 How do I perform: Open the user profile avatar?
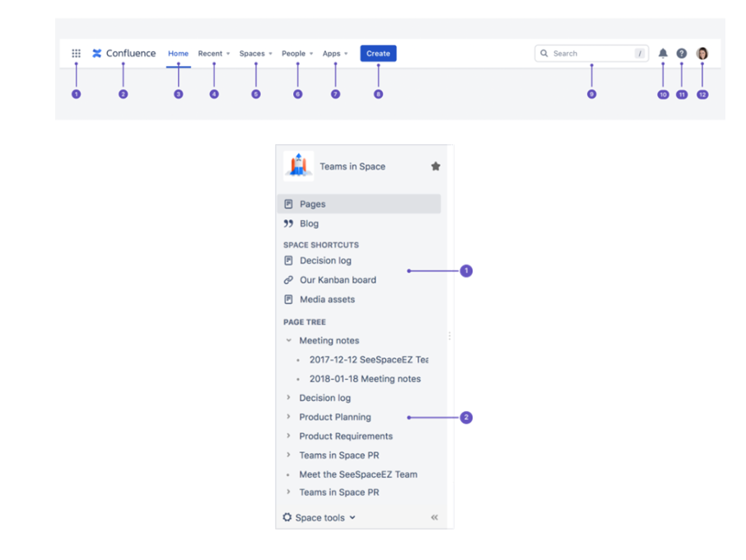[x=702, y=54]
